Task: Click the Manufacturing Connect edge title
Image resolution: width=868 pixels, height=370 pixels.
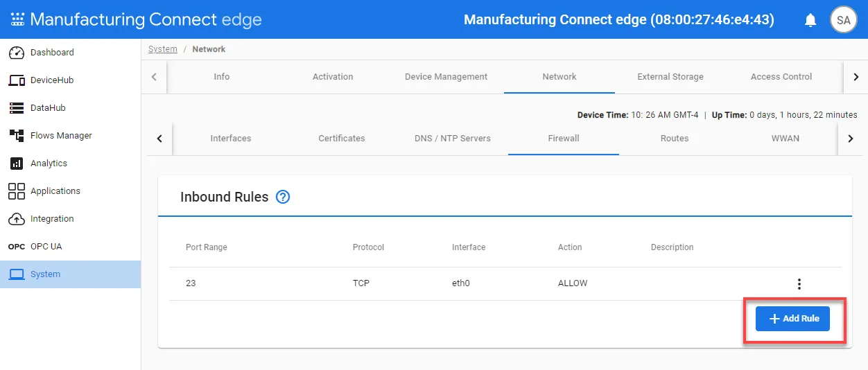Action: coord(146,19)
